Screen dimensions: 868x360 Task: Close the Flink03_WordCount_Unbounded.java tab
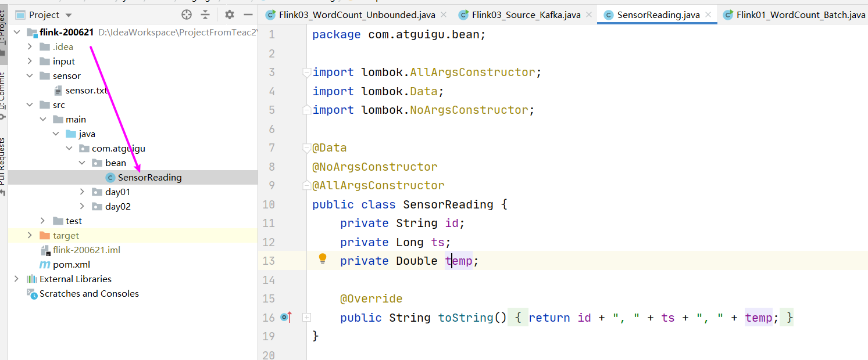(x=443, y=15)
